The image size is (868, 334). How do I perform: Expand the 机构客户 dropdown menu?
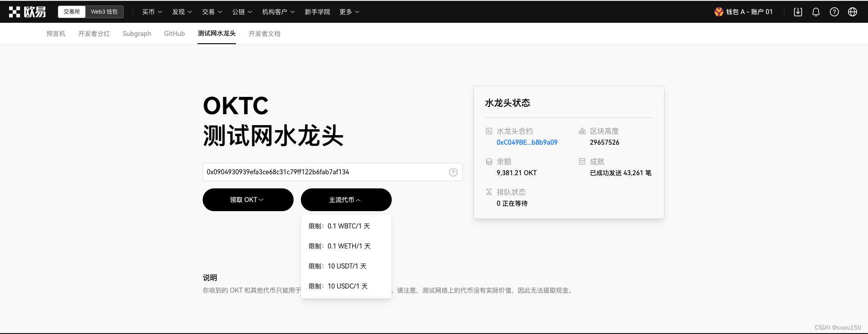[x=278, y=12]
